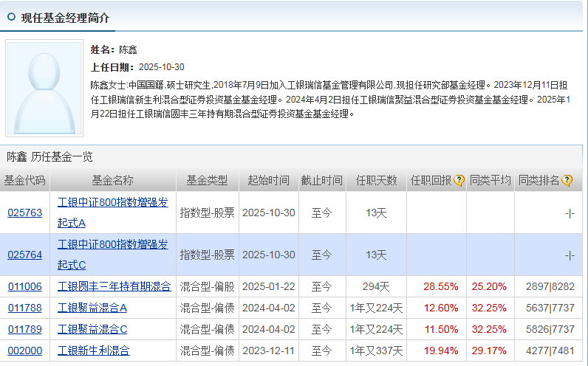Image resolution: width=588 pixels, height=366 pixels.
Task: Click the 同类平均 column header
Action: (x=490, y=181)
